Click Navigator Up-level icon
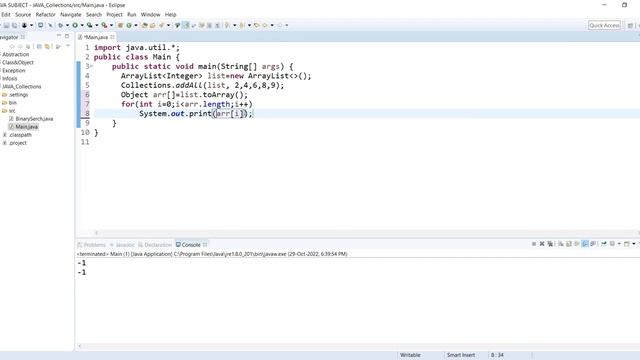Viewport: 640px width, 360px height. coord(28,47)
